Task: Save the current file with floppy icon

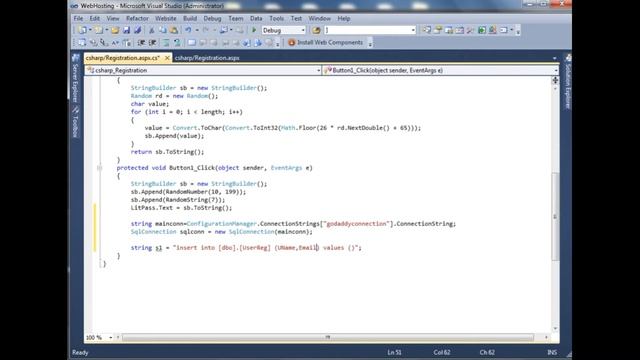Action: tap(127, 30)
